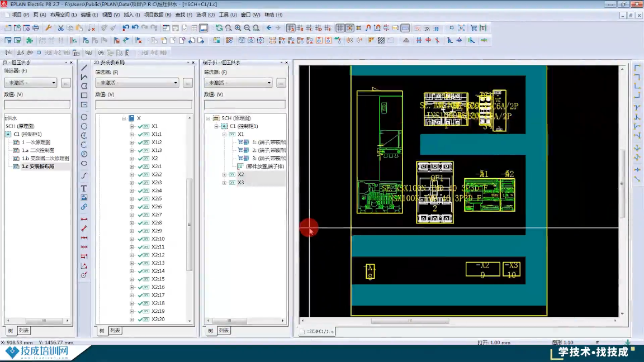644x362 pixels.
Task: Click the 2D layout 数值 input field
Action: pyautogui.click(x=144, y=104)
